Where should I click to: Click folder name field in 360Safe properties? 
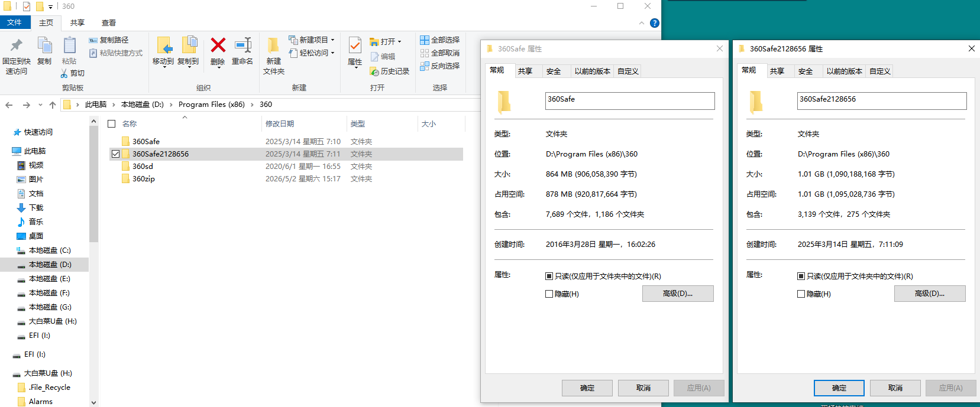(x=630, y=101)
